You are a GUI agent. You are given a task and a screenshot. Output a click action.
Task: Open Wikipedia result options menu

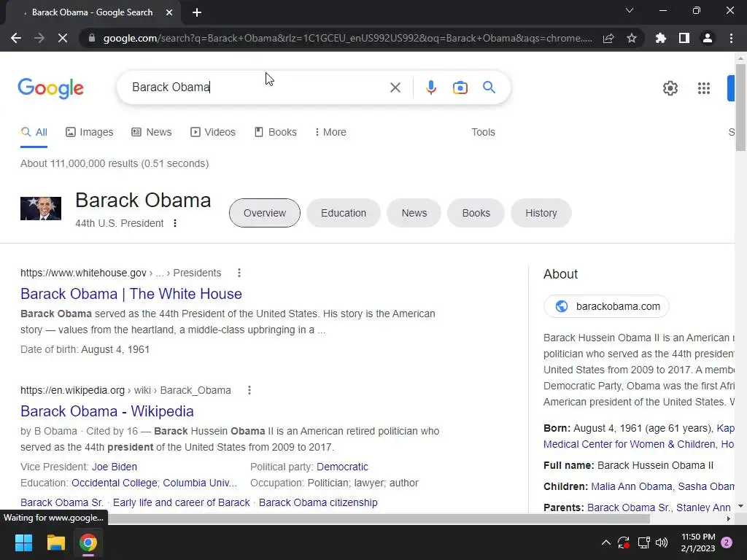tap(249, 391)
